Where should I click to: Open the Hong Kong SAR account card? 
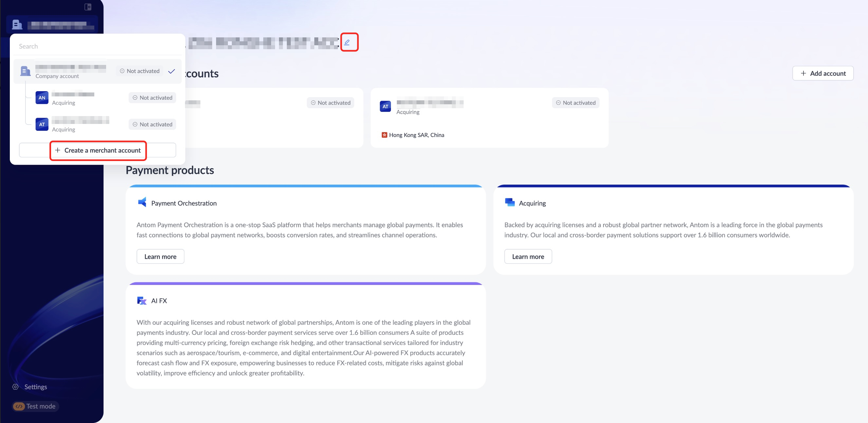(489, 118)
